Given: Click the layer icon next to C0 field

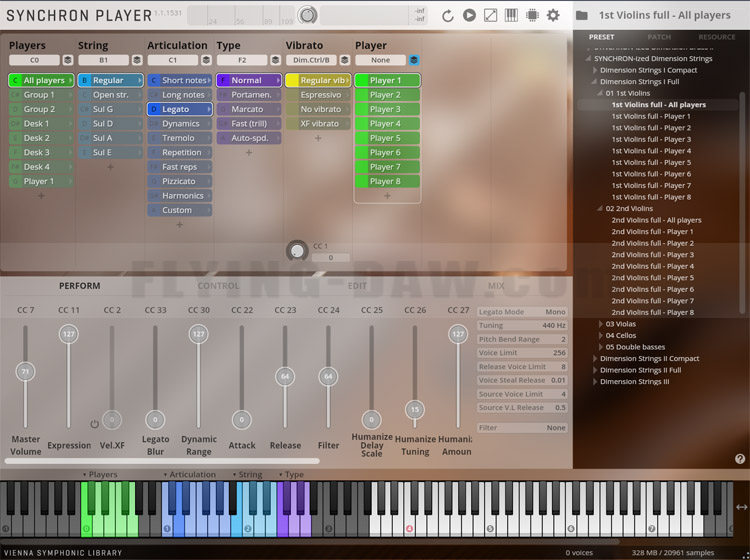Looking at the screenshot, I should click(x=68, y=60).
